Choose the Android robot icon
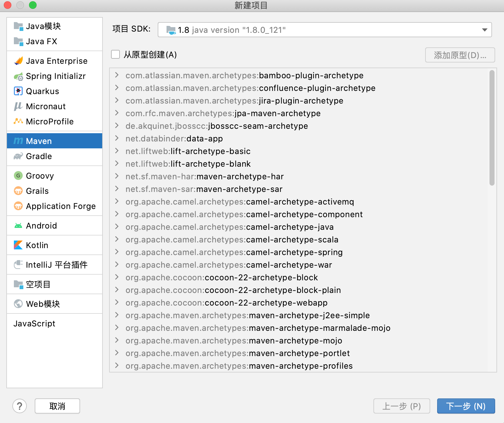Viewport: 504px width, 423px height. click(x=18, y=226)
